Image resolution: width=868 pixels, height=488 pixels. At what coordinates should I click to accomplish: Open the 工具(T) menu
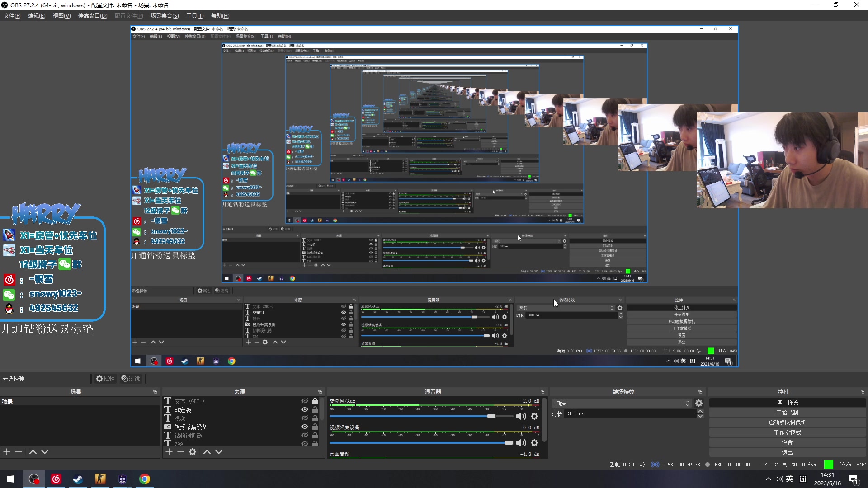195,16
